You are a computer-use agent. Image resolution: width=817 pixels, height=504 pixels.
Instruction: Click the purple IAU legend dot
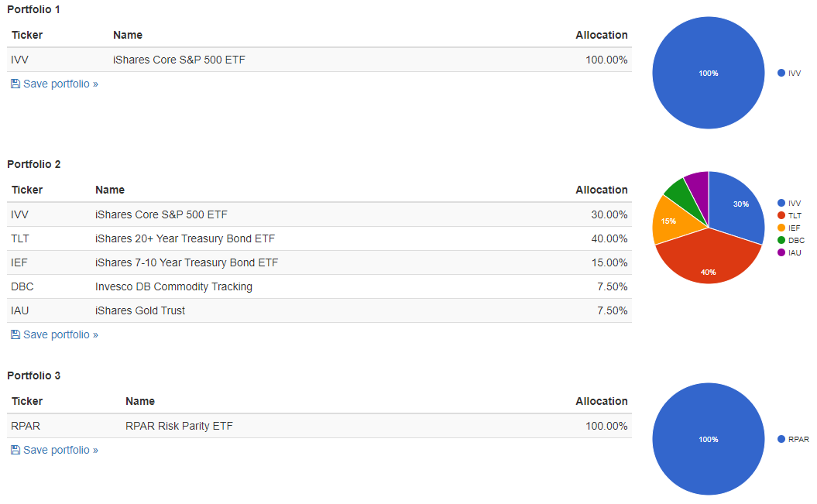pos(781,252)
